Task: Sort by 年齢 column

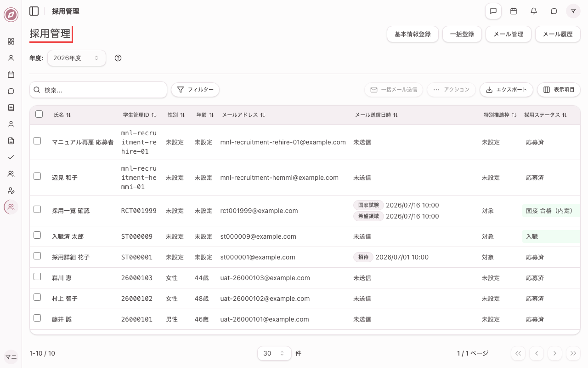Action: pyautogui.click(x=205, y=115)
